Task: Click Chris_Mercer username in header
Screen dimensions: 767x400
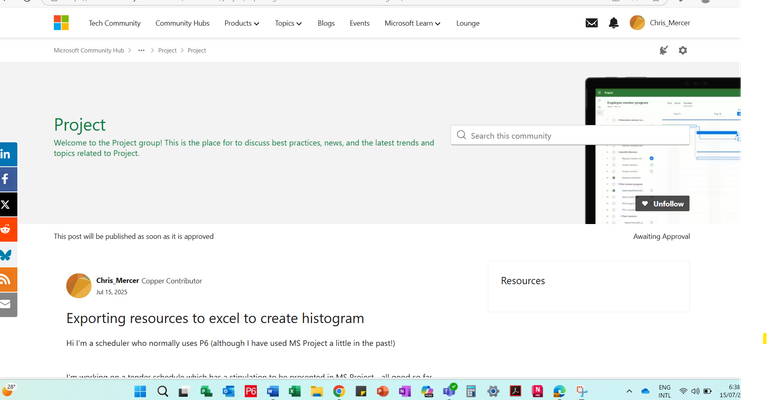Action: 670,22
